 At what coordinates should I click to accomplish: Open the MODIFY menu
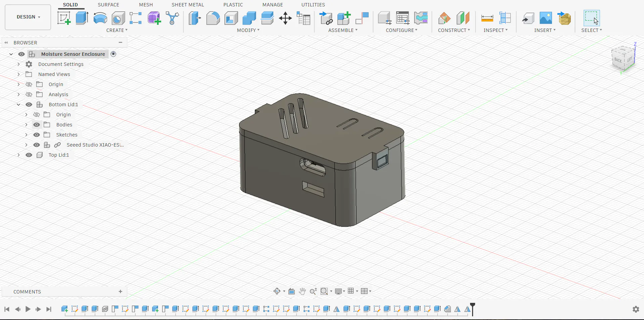tap(248, 30)
